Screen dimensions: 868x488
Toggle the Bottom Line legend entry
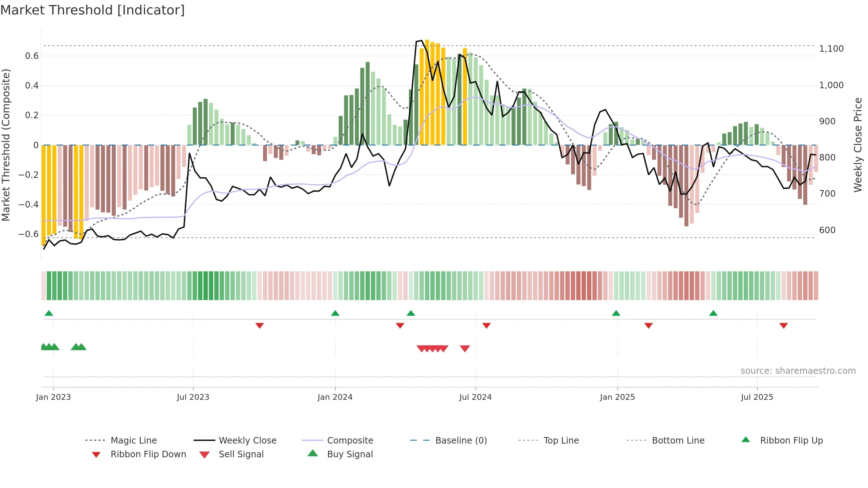665,440
